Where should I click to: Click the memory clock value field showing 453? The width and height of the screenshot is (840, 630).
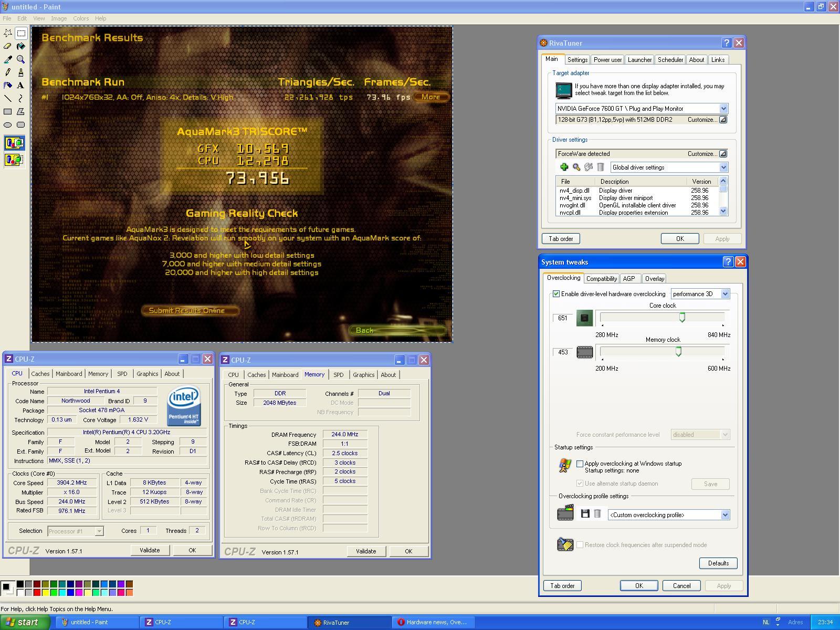point(563,352)
